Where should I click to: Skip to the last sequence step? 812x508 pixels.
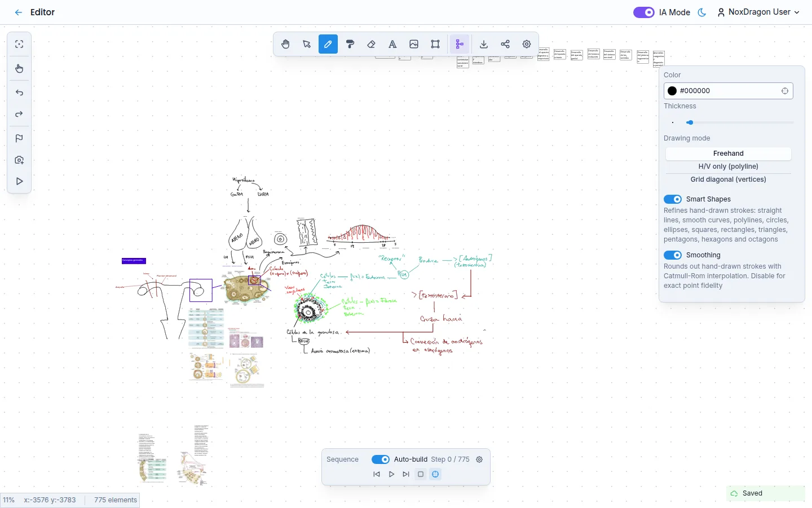pos(406,474)
